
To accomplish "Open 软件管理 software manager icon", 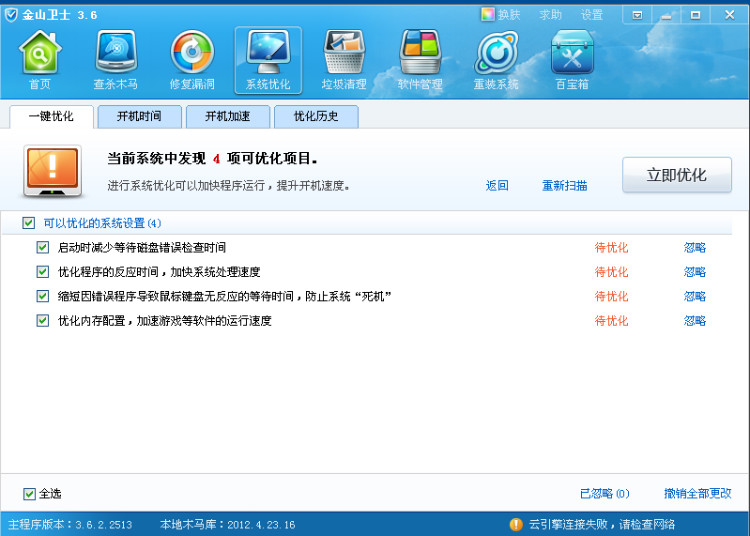I will [420, 60].
